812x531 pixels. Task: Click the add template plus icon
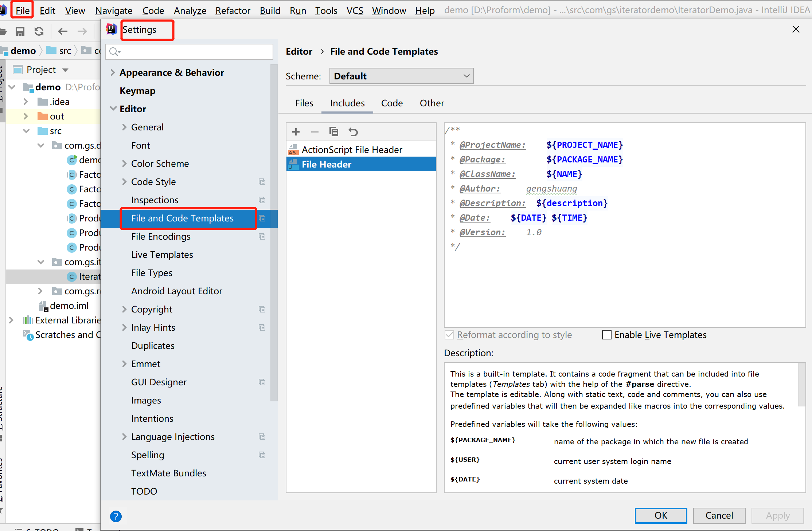pos(296,132)
